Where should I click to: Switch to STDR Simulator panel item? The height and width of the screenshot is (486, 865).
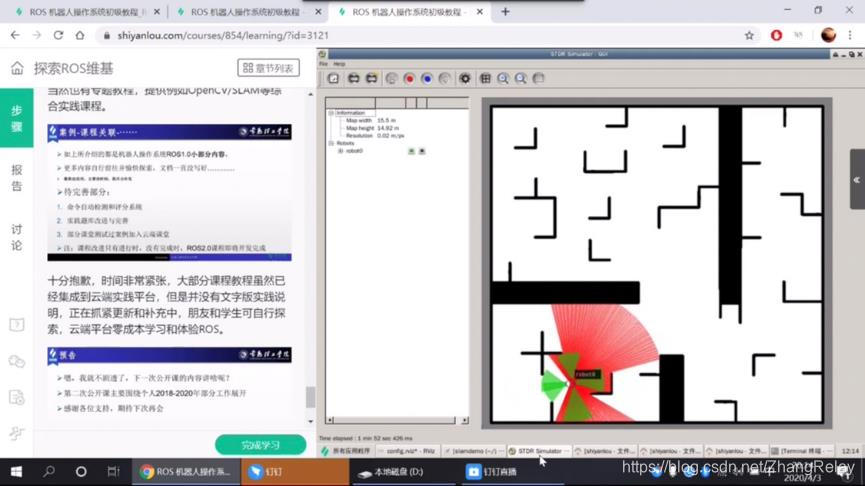(x=539, y=451)
